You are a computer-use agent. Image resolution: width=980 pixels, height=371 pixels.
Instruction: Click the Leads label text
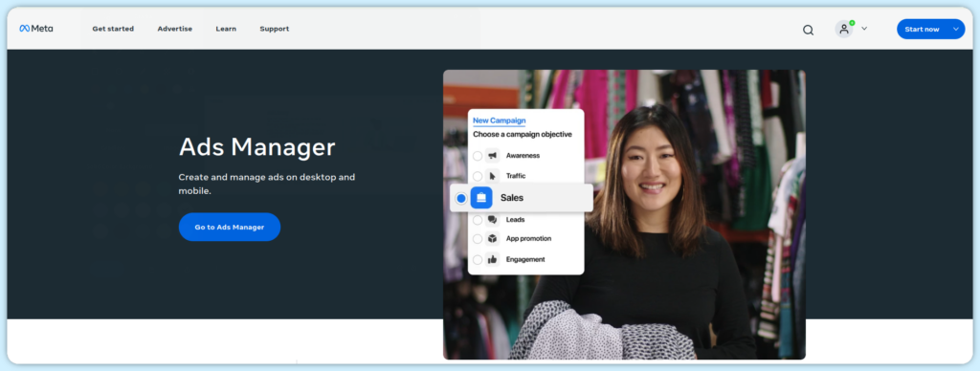[x=516, y=220]
